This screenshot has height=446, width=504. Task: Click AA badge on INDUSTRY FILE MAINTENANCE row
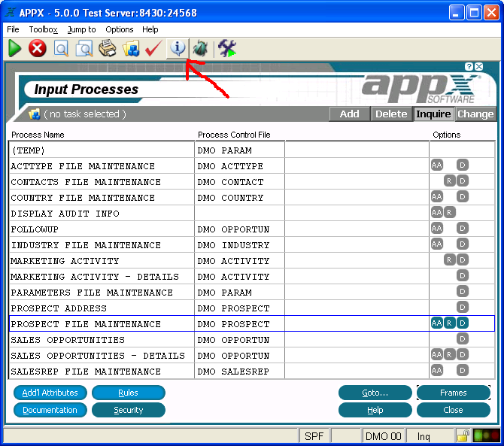pyautogui.click(x=437, y=244)
